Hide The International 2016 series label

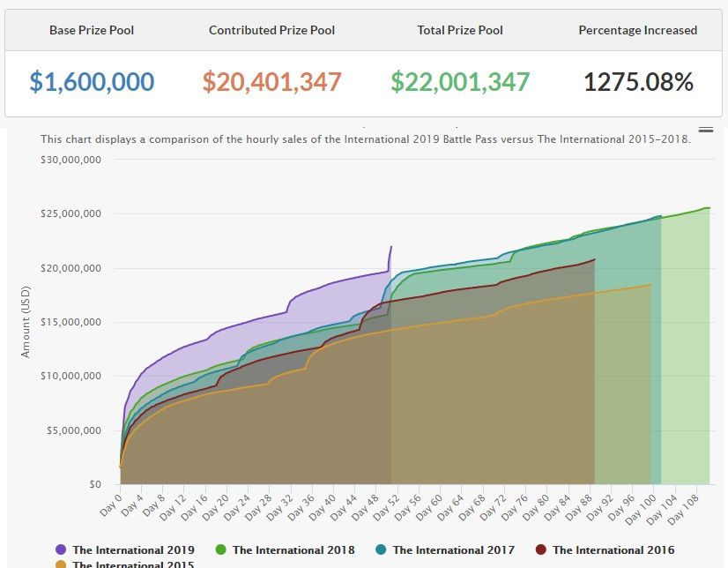point(613,549)
